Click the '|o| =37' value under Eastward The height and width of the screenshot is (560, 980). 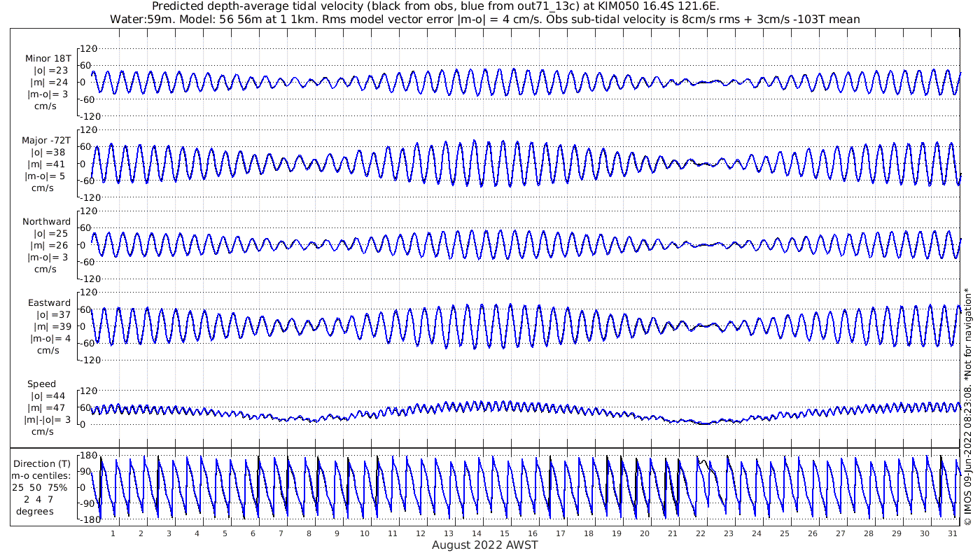pos(54,315)
